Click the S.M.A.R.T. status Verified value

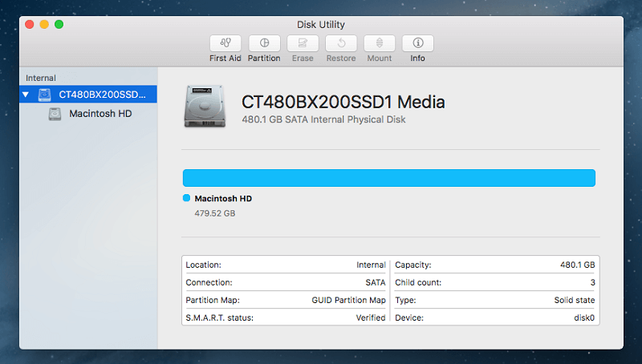click(371, 317)
